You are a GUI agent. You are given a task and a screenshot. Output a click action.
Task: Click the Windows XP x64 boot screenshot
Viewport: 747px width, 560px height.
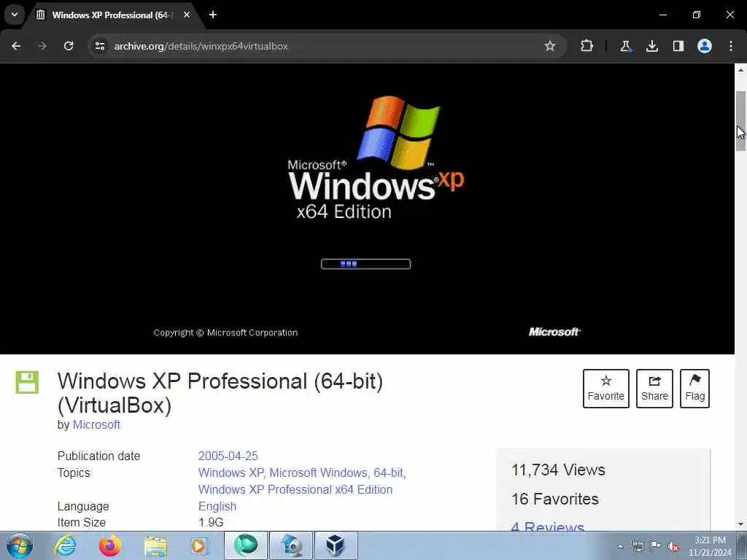pos(367,209)
